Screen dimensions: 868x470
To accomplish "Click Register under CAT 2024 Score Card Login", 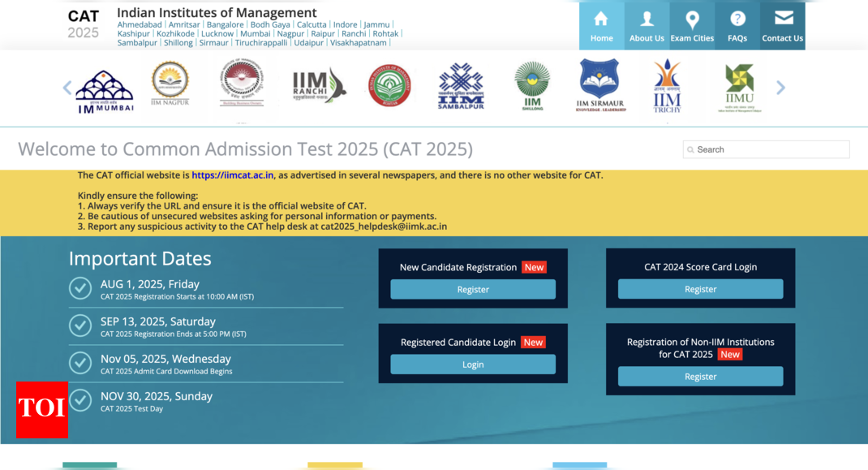I will click(x=700, y=289).
